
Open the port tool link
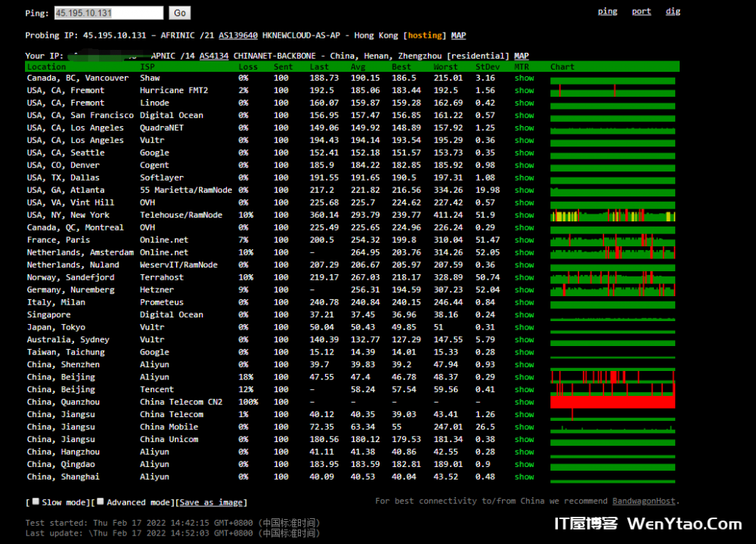point(641,11)
